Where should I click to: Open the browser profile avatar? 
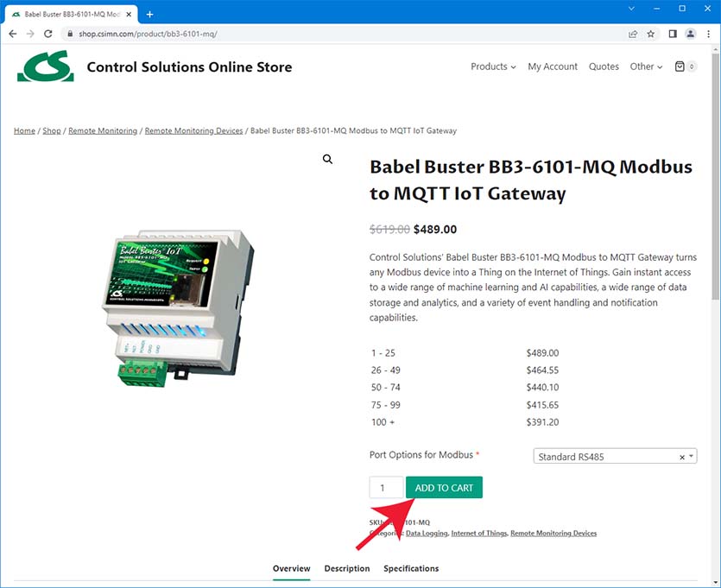690,34
